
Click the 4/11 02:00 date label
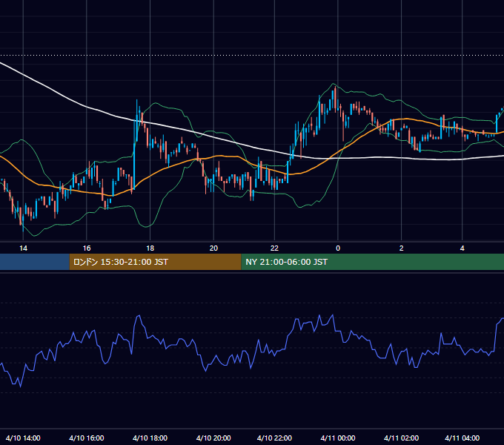pos(401,438)
